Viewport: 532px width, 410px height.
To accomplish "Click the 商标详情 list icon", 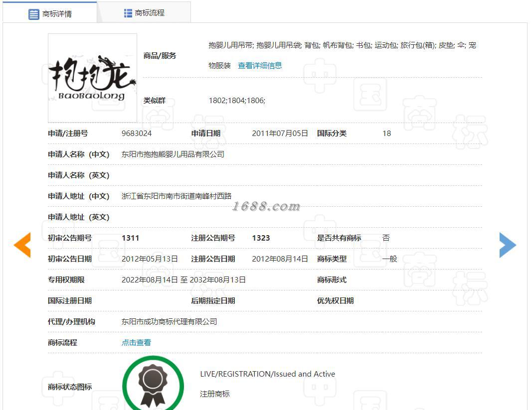I will [33, 14].
